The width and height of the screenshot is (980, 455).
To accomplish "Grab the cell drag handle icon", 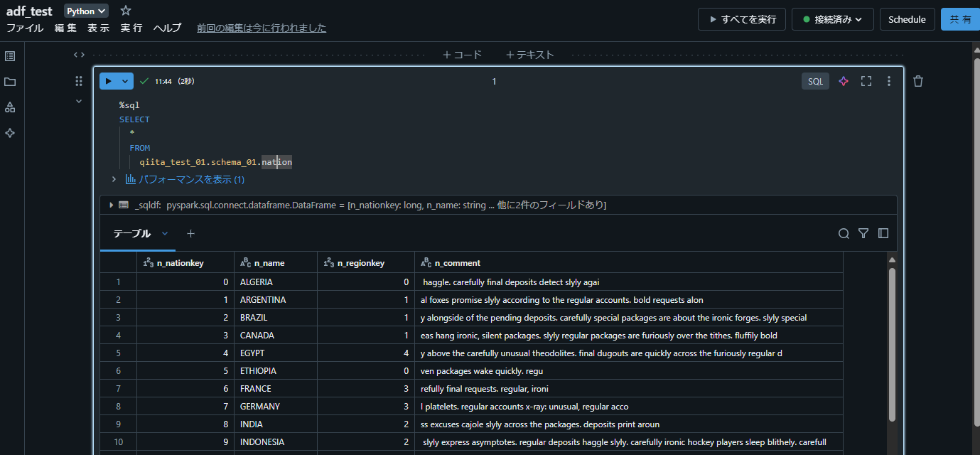I will [x=79, y=81].
